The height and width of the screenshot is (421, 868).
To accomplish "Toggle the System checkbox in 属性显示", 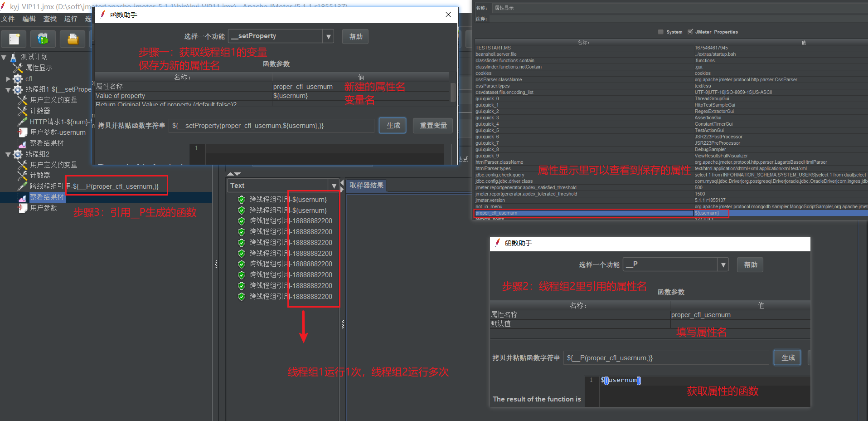I will point(661,32).
